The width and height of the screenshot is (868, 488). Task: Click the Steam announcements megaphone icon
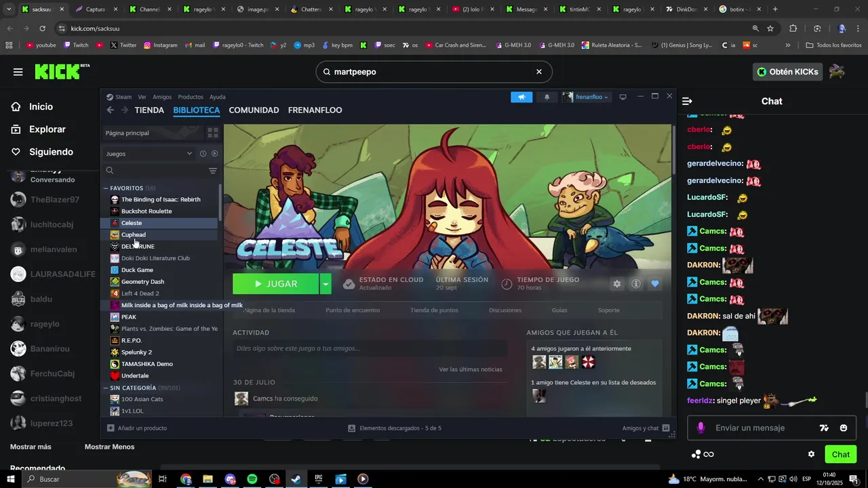coord(521,97)
